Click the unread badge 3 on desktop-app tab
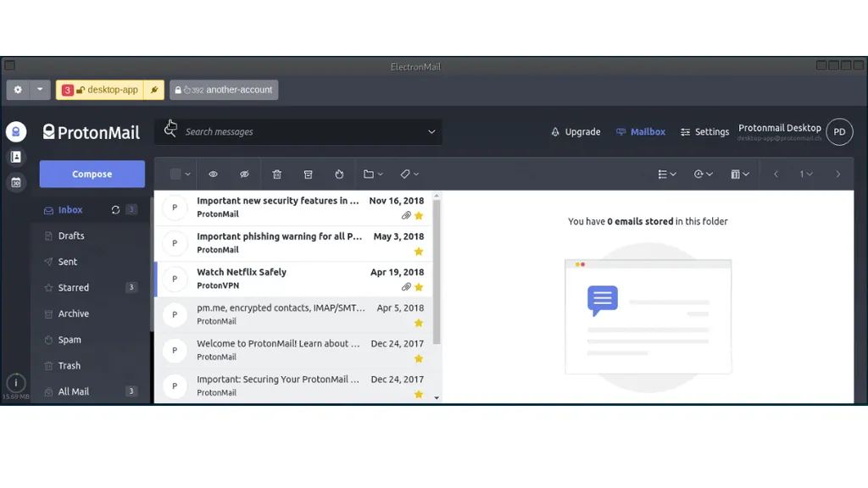868x488 pixels. pos(68,90)
